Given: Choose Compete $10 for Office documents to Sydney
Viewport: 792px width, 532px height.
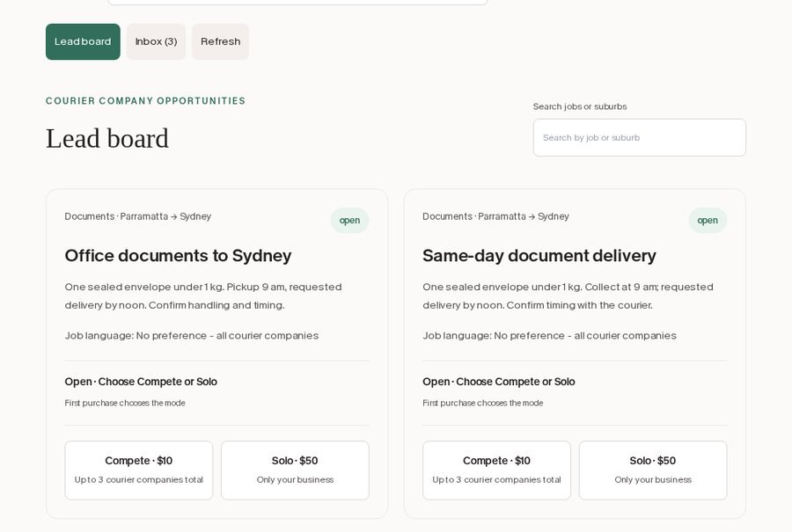Looking at the screenshot, I should pos(139,470).
